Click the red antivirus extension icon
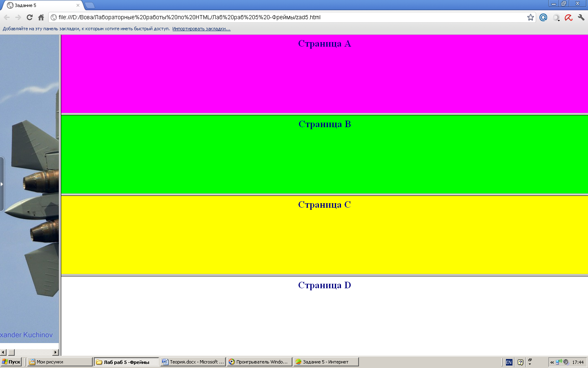The height and width of the screenshot is (368, 588). (x=568, y=18)
